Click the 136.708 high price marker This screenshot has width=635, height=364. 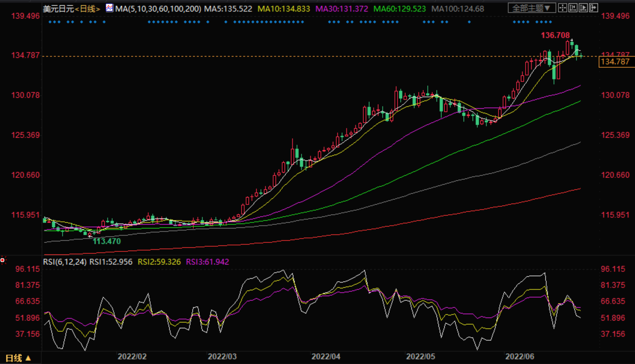tap(555, 35)
